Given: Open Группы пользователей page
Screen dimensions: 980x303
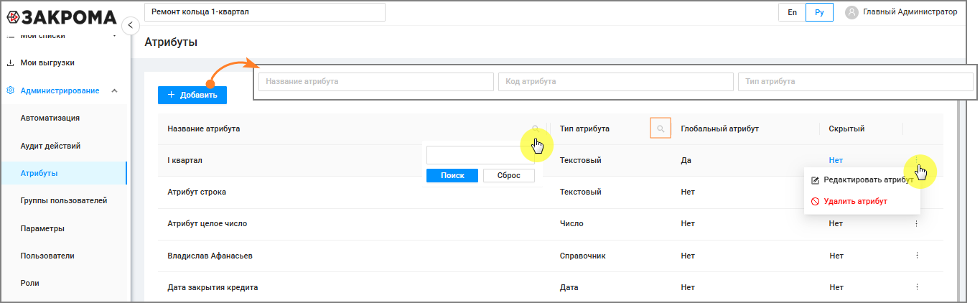Looking at the screenshot, I should [64, 200].
